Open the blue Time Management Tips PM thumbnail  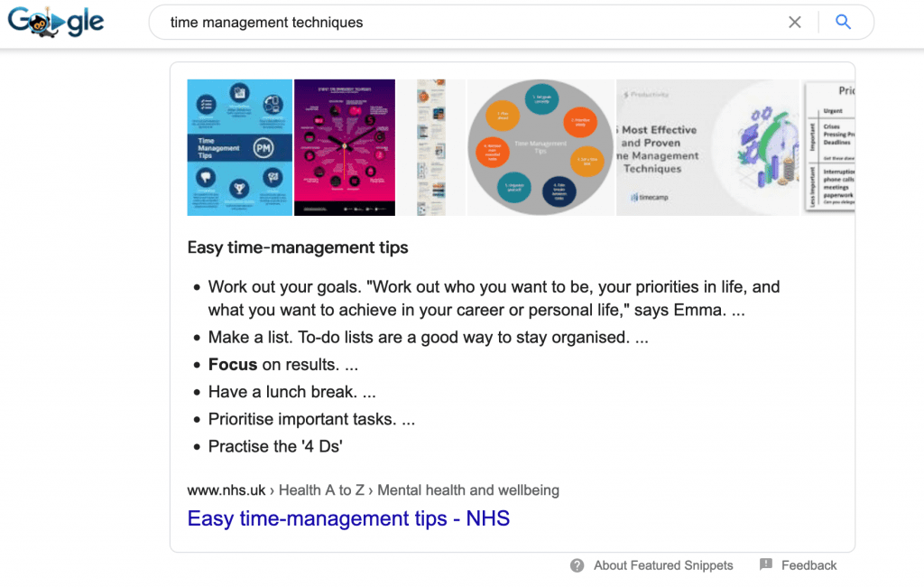tap(239, 147)
